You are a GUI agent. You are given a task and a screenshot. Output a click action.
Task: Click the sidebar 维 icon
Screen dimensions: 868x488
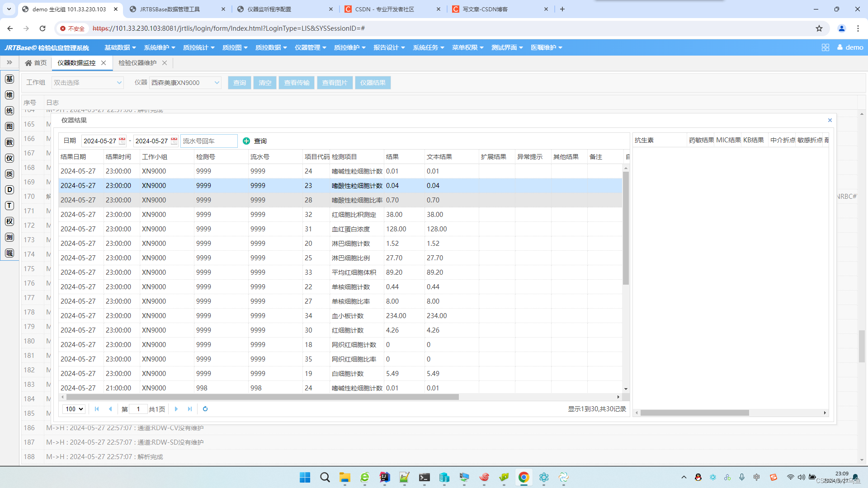[x=9, y=95]
